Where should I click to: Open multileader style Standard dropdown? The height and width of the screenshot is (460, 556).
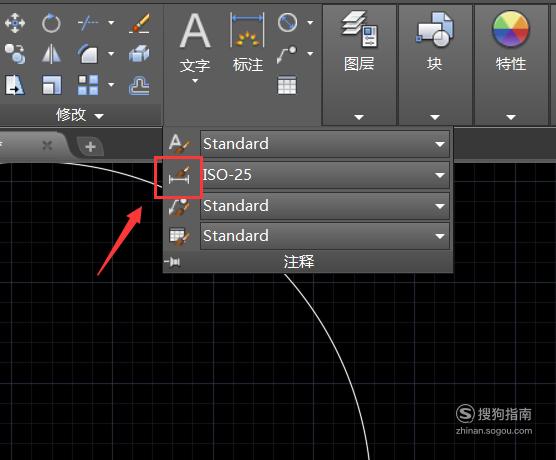[x=325, y=206]
